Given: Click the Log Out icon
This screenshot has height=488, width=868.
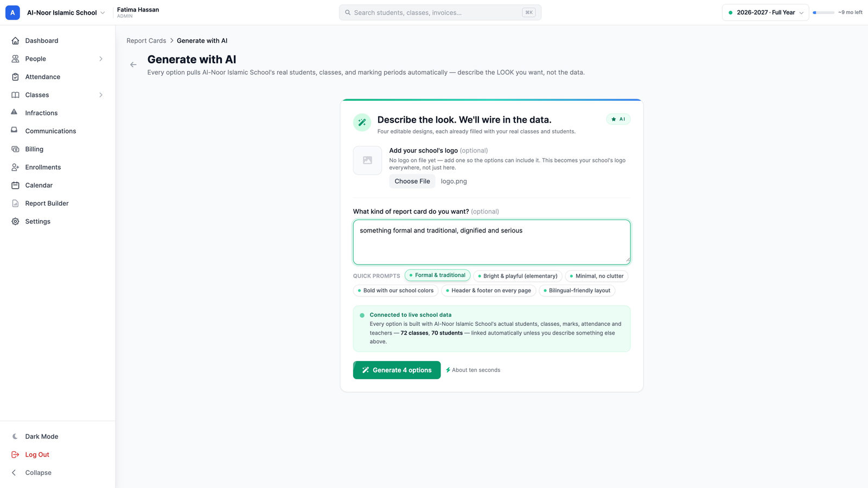Looking at the screenshot, I should (15, 454).
